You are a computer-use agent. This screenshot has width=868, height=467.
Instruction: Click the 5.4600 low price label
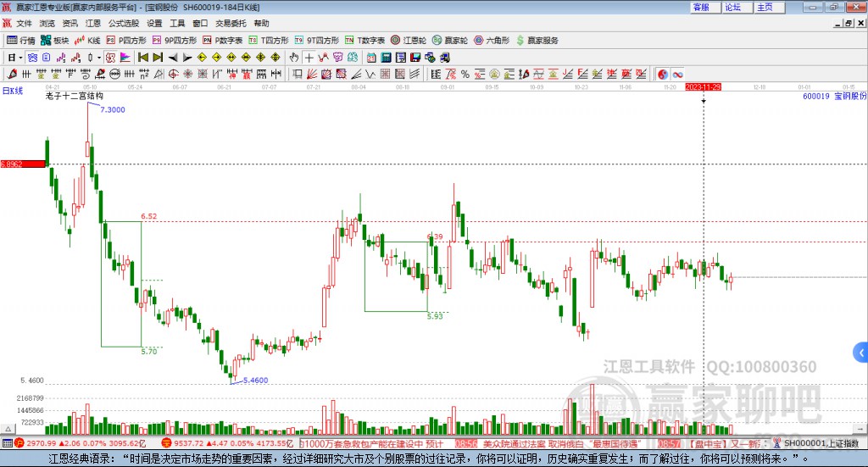(x=256, y=381)
